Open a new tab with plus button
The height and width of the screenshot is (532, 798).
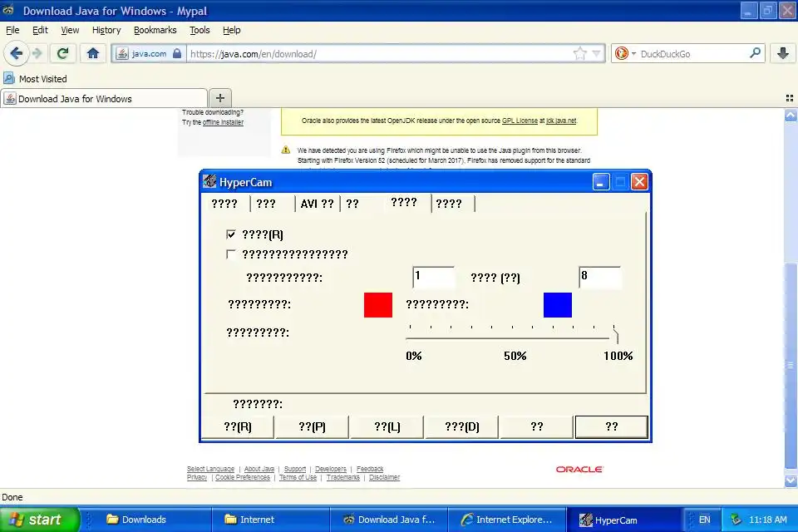tap(219, 98)
